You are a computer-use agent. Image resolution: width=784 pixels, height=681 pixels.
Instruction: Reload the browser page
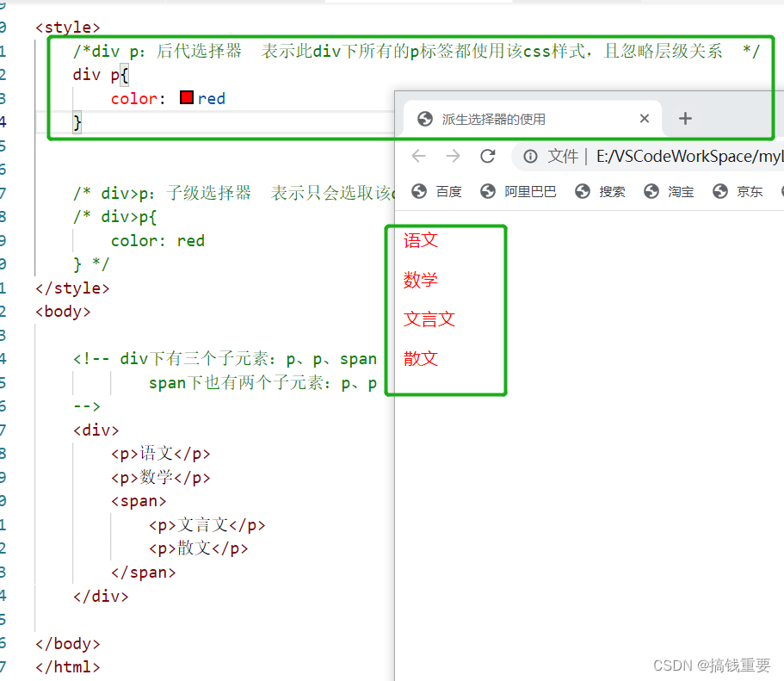[487, 156]
